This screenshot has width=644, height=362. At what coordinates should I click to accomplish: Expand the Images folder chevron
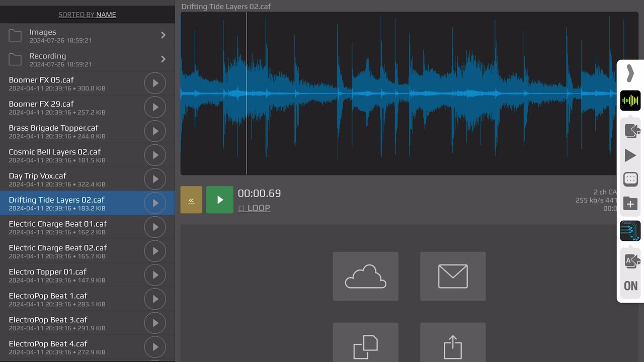pyautogui.click(x=163, y=35)
